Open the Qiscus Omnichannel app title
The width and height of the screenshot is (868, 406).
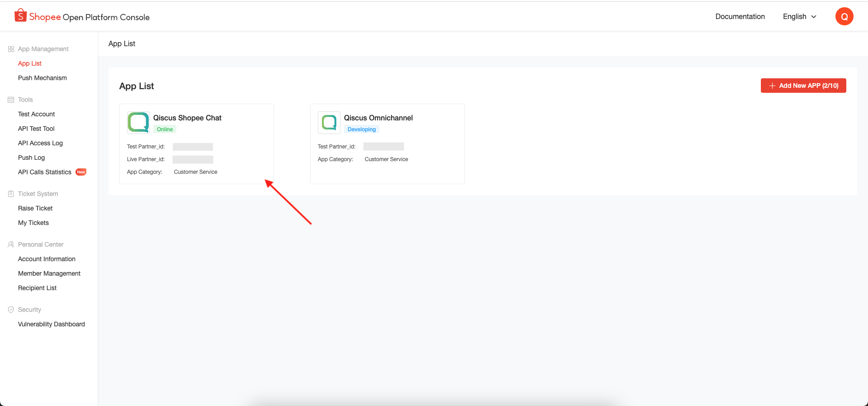pos(378,118)
